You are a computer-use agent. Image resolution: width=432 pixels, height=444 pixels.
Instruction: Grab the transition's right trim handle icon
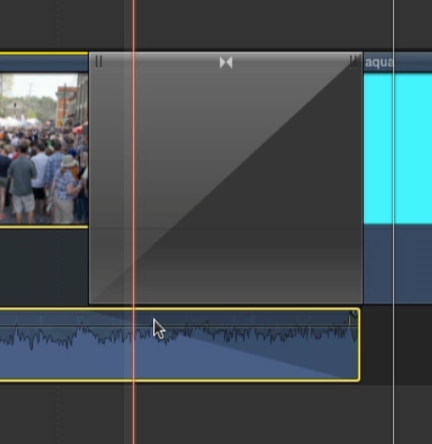coord(354,62)
